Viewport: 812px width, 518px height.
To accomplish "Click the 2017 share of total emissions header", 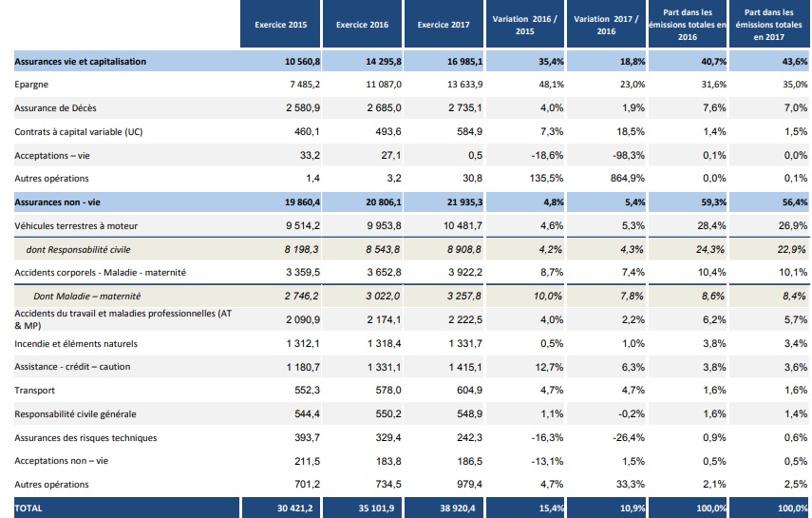I will point(770,25).
